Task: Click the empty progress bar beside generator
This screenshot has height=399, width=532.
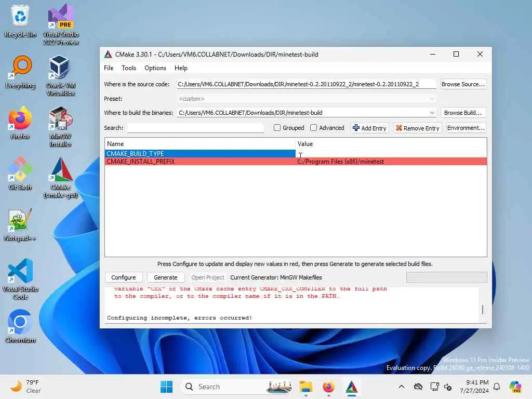Action: (x=446, y=277)
